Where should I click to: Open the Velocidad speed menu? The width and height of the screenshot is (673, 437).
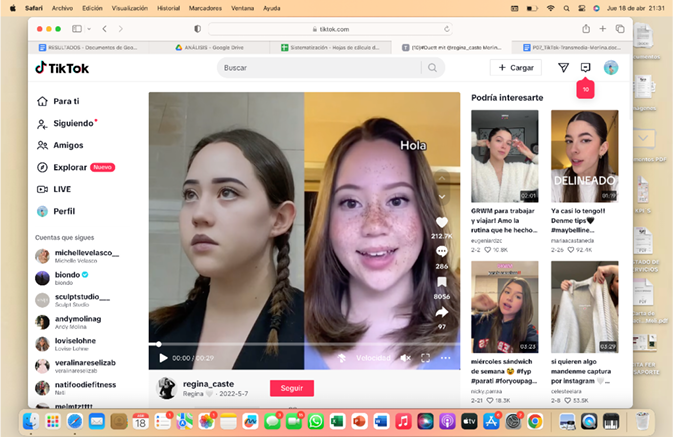point(373,357)
